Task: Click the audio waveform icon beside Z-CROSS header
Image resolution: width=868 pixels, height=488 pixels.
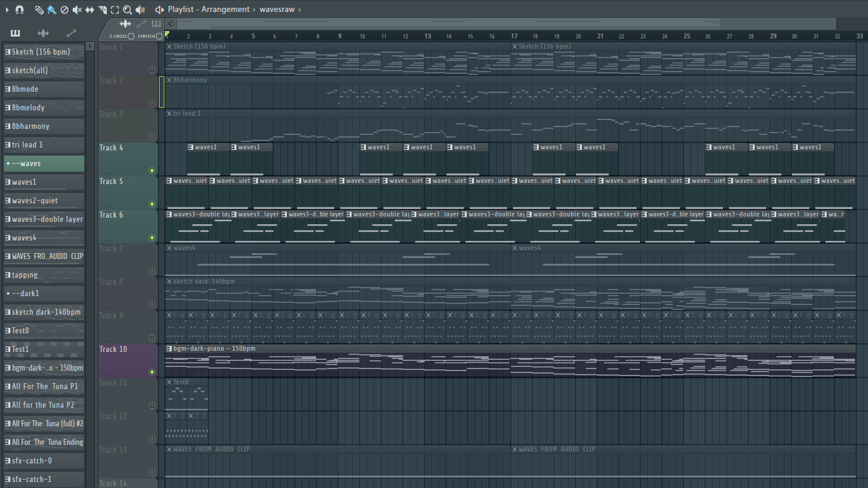Action: pos(125,24)
